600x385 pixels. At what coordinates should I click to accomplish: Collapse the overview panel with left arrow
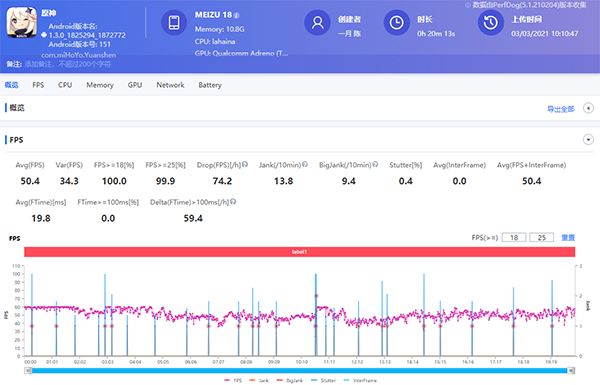(588, 108)
